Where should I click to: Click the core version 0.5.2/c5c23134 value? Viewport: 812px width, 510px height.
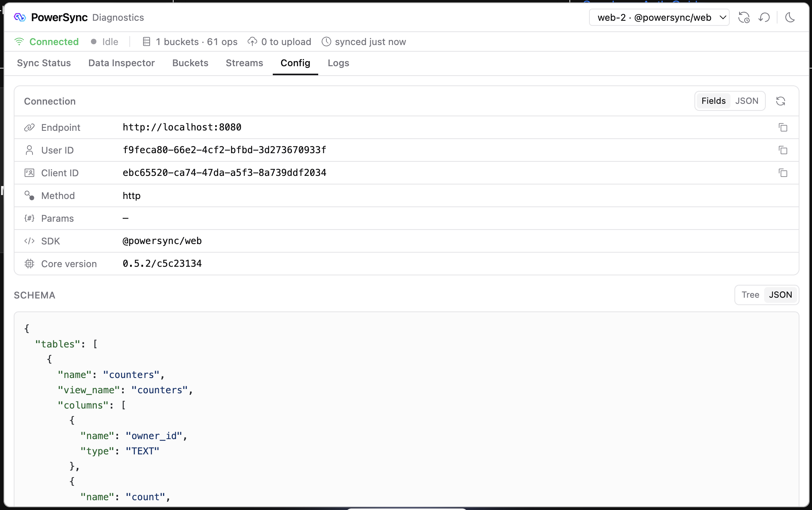[162, 264]
